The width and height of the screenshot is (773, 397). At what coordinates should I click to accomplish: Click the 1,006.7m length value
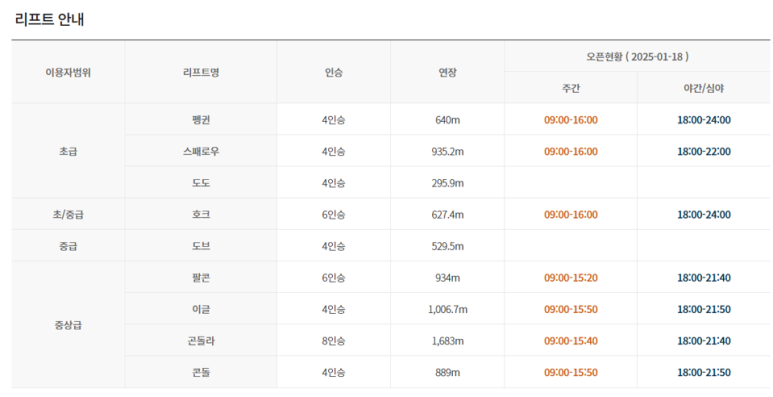[x=448, y=309]
